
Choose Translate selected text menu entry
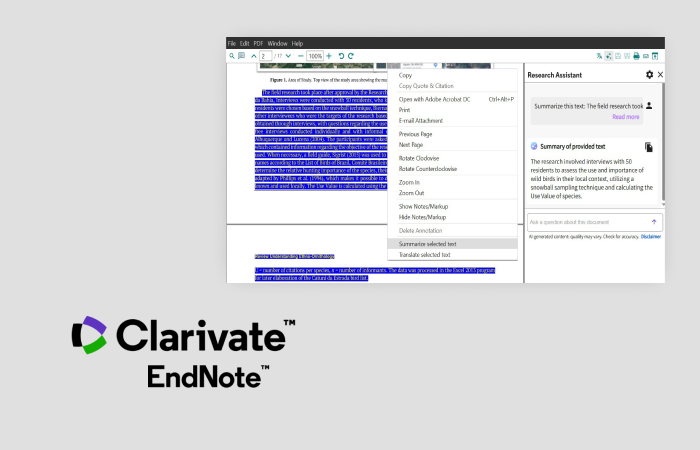[x=427, y=255]
